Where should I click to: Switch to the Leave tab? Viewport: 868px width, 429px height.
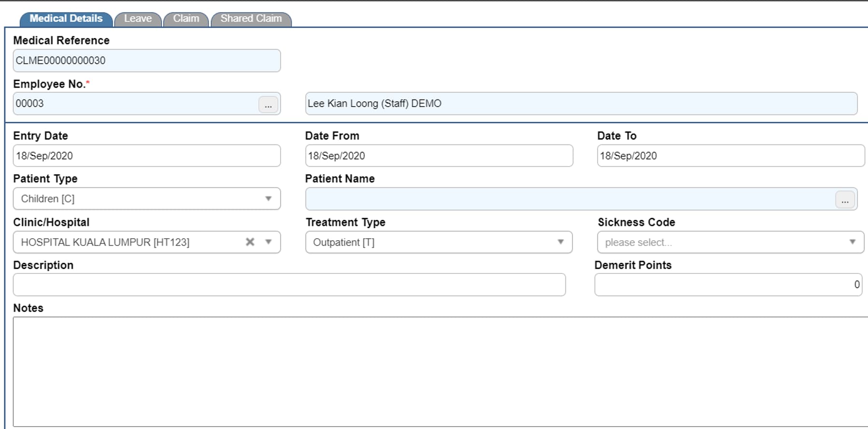pyautogui.click(x=138, y=19)
